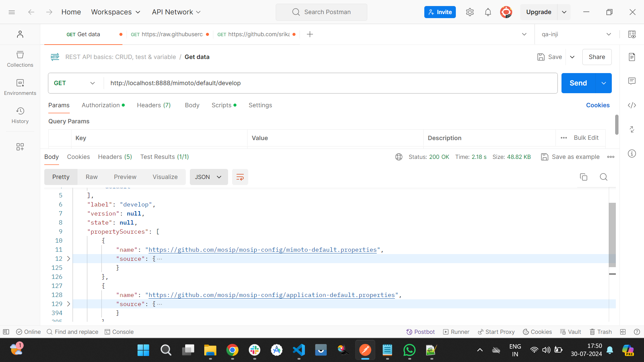
Task: Open the documentation panel icon
Action: coord(632,57)
